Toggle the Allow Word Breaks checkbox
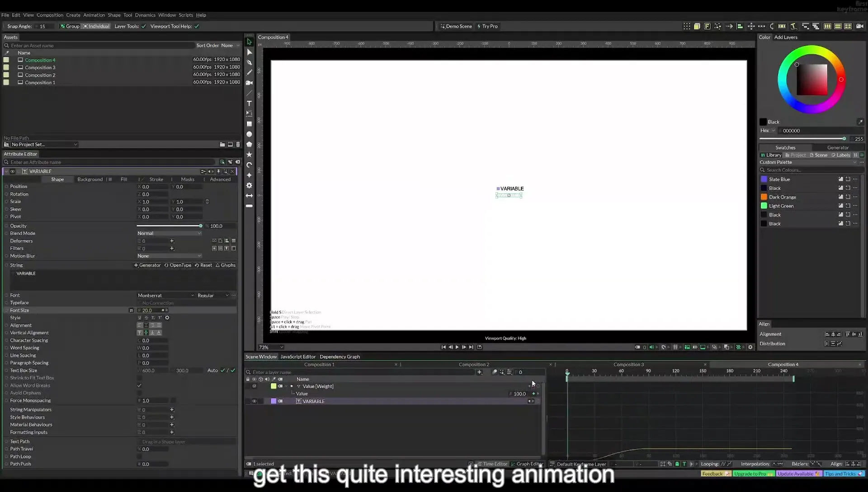 139,386
